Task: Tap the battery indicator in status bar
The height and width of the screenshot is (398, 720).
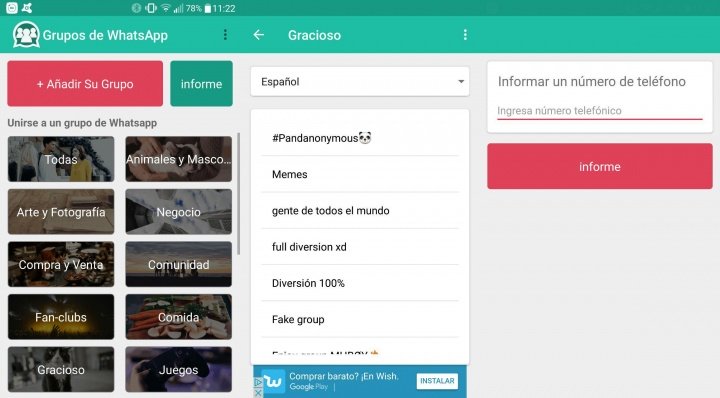Action: tap(207, 8)
